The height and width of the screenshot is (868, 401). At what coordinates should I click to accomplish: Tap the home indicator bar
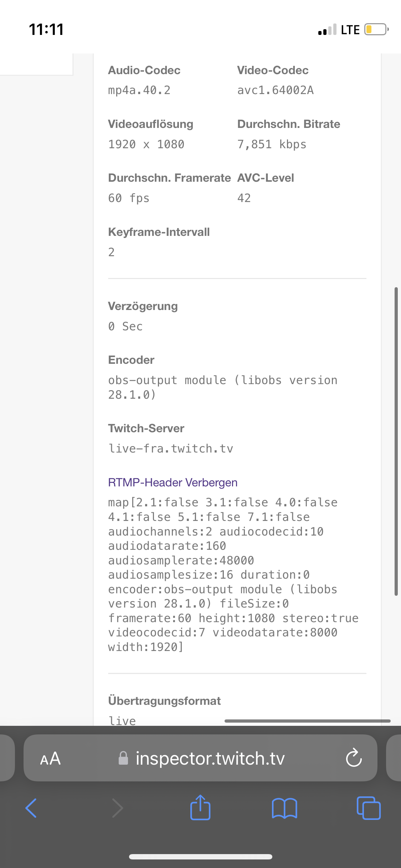(200, 857)
